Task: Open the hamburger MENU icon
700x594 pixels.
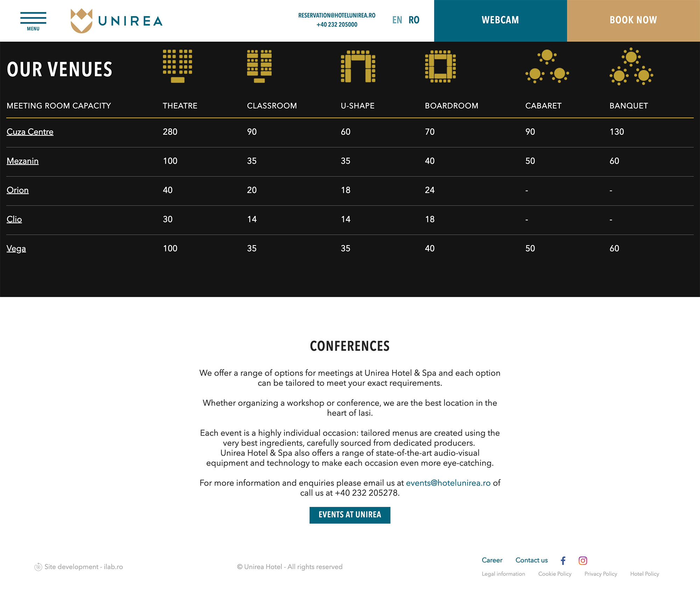Action: [33, 21]
